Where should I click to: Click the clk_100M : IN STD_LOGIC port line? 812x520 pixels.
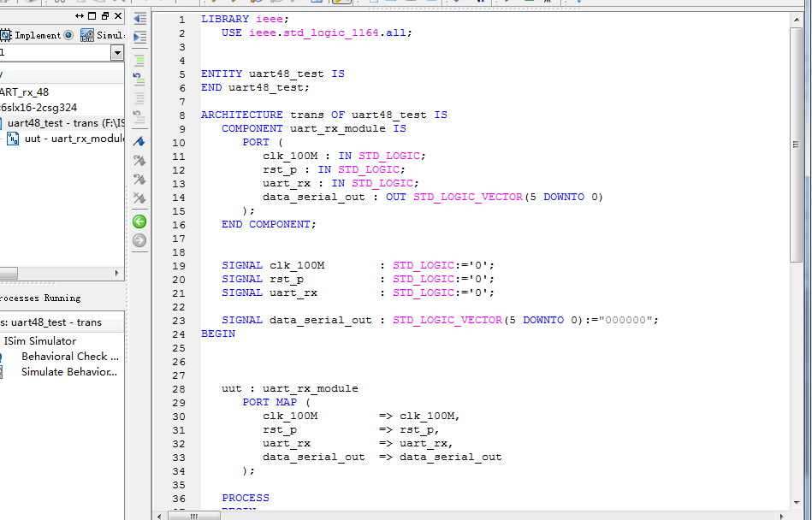(x=344, y=156)
